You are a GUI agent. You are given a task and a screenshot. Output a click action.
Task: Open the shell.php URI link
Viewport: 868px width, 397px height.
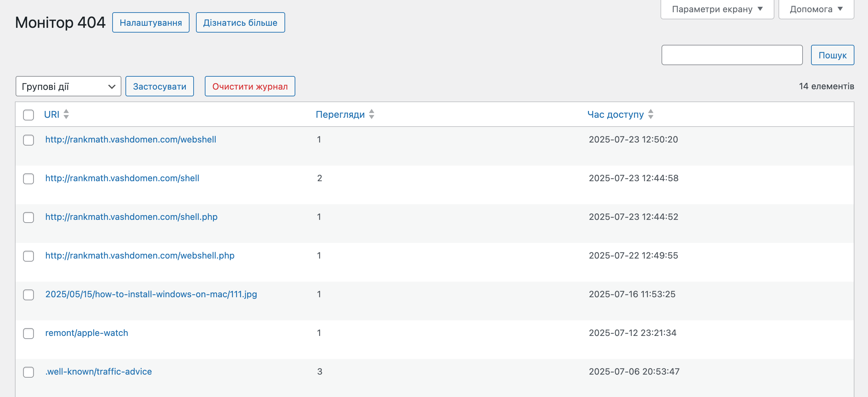click(x=132, y=217)
